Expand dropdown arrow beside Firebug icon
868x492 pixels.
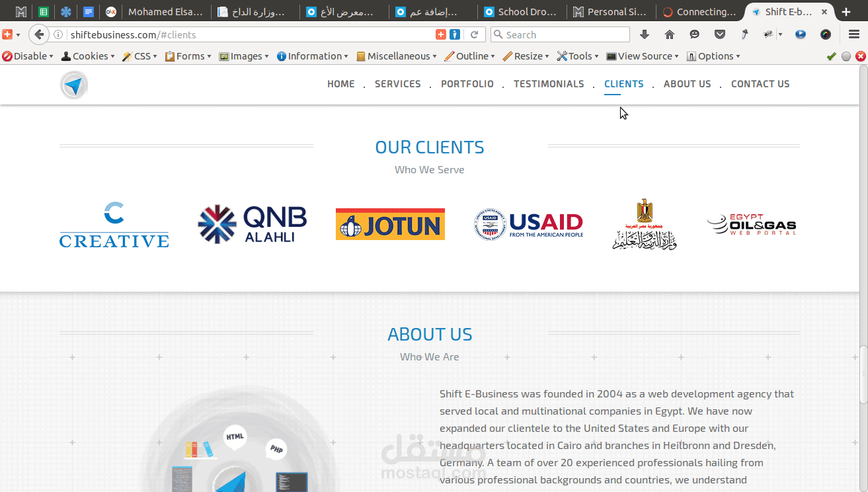pyautogui.click(x=780, y=34)
